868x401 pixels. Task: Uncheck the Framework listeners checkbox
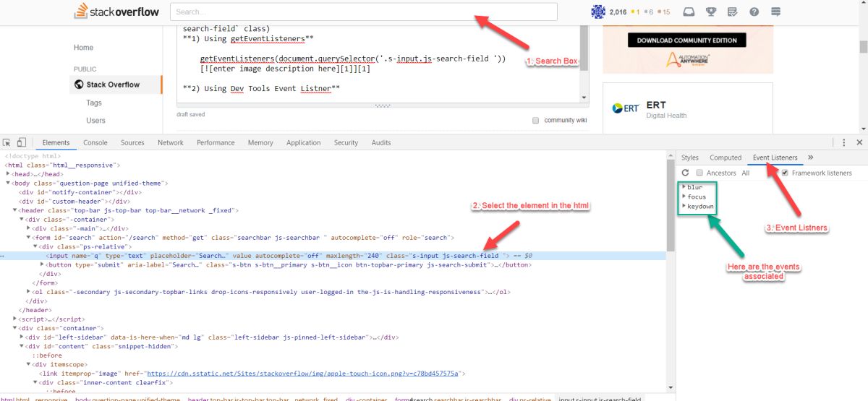pos(785,173)
